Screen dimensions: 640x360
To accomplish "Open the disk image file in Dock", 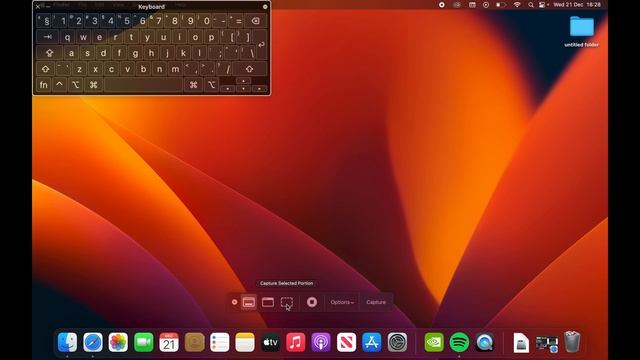I will 521,342.
